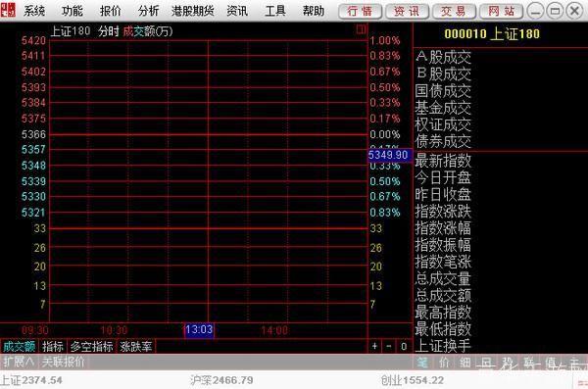Switch to the 多空指标 tab

click(91, 346)
